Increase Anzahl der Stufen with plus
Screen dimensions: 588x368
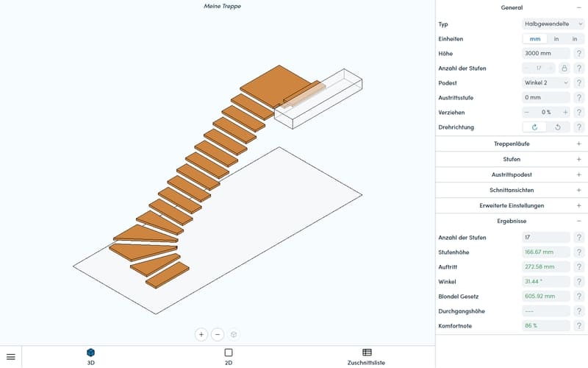(551, 68)
